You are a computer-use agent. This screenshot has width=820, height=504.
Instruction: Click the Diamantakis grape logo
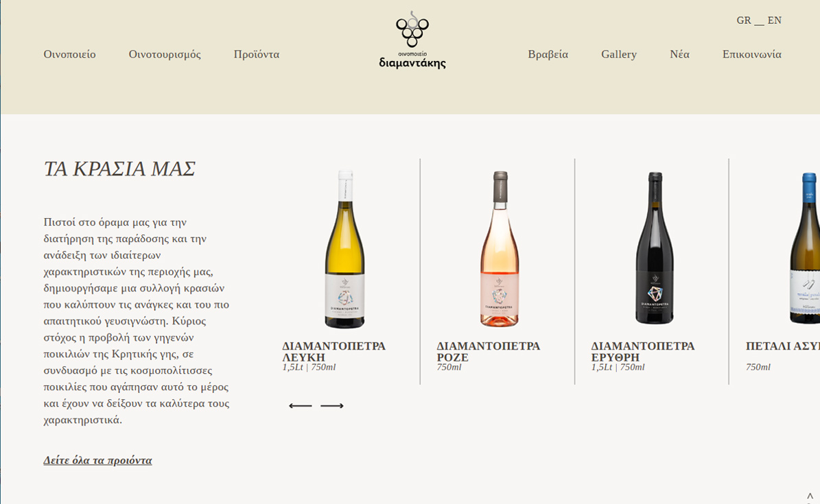(x=412, y=40)
